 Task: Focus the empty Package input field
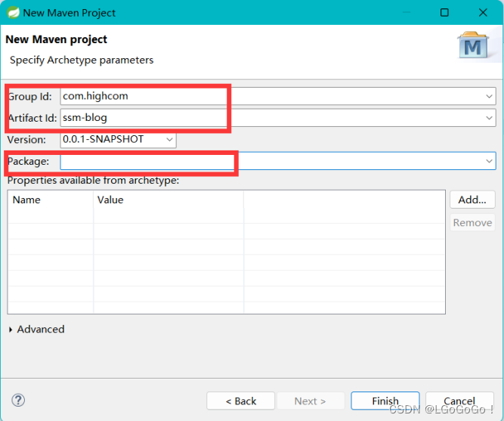click(x=278, y=161)
